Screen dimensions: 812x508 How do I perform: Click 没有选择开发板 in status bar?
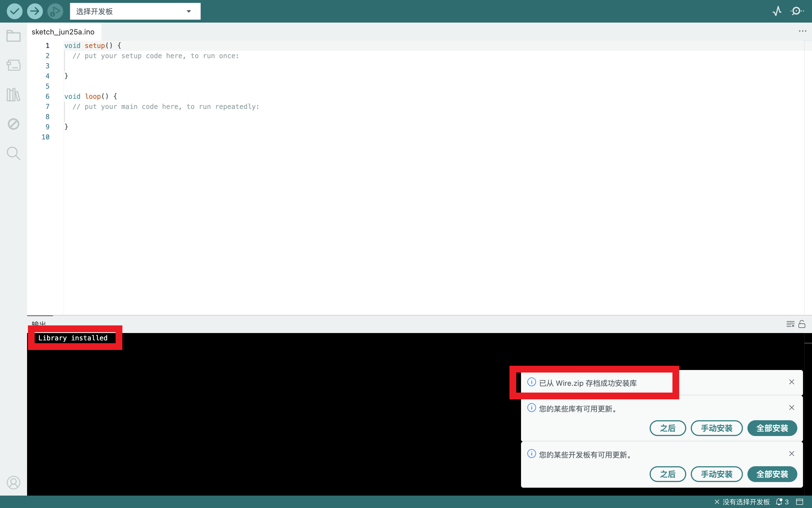pos(742,502)
